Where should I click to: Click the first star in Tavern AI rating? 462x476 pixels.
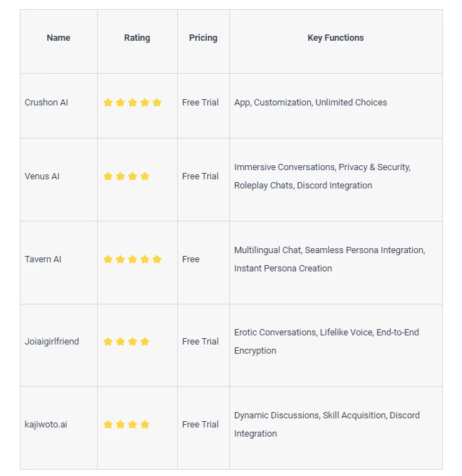point(108,259)
